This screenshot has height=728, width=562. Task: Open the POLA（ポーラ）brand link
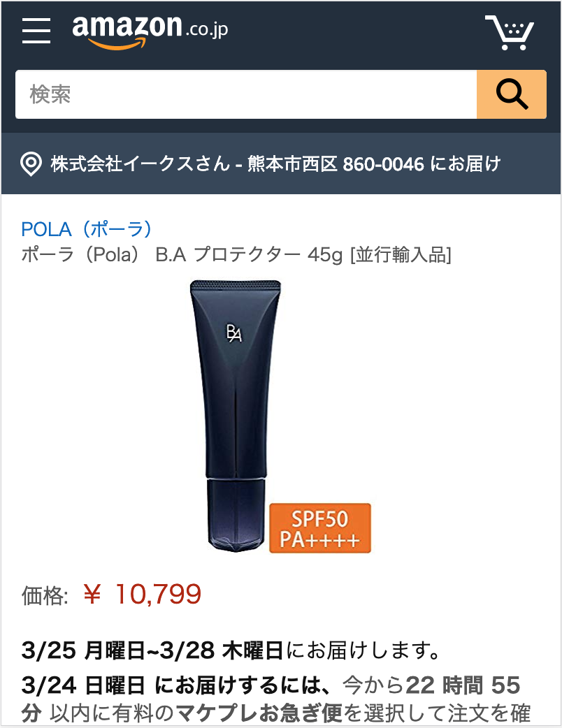(x=87, y=229)
